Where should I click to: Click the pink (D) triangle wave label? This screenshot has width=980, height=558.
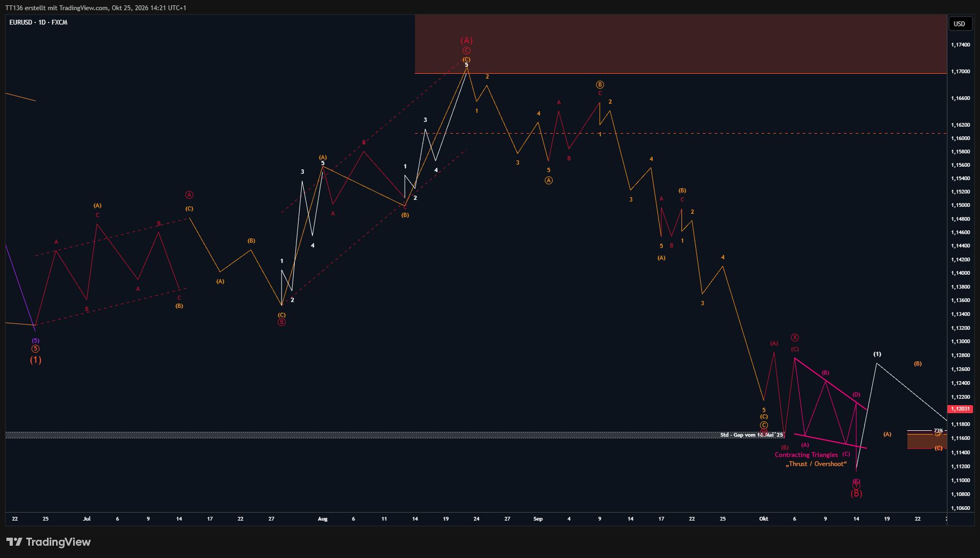coord(856,394)
